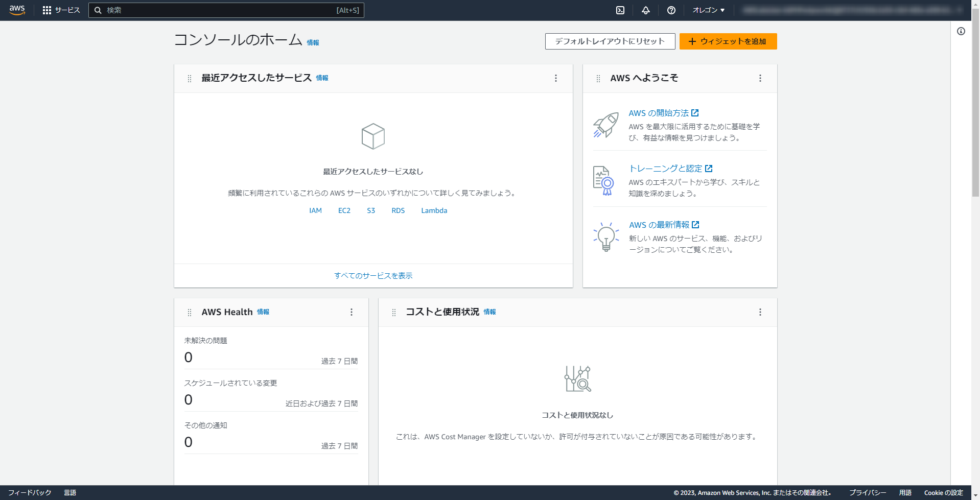Click inside the search field
The width and height of the screenshot is (980, 500).
coord(225,10)
